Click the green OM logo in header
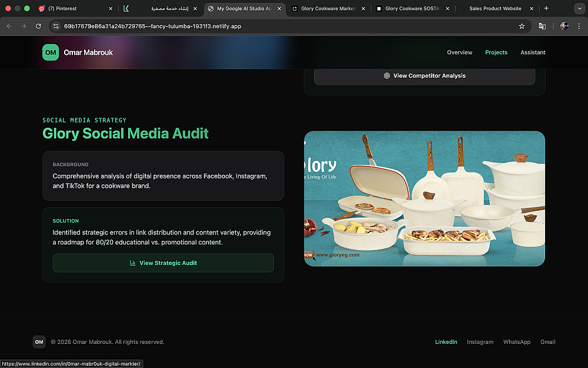588x368 pixels. point(51,52)
